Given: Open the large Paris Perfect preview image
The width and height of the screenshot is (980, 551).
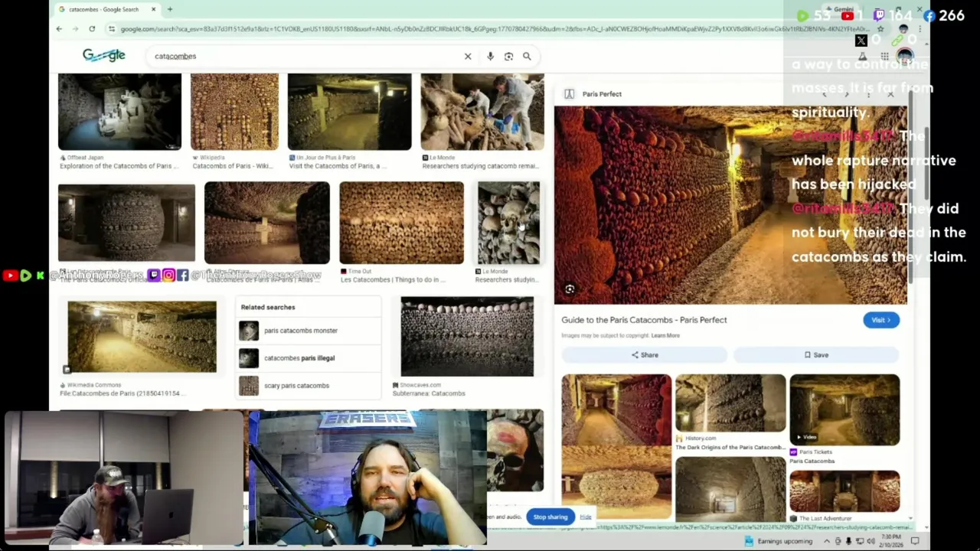Looking at the screenshot, I should [x=730, y=204].
